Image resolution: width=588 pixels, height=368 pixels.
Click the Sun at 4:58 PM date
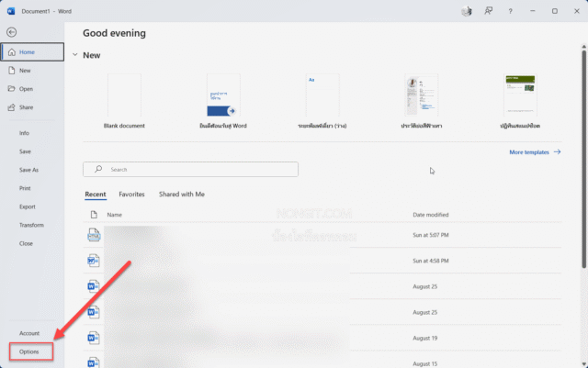431,261
